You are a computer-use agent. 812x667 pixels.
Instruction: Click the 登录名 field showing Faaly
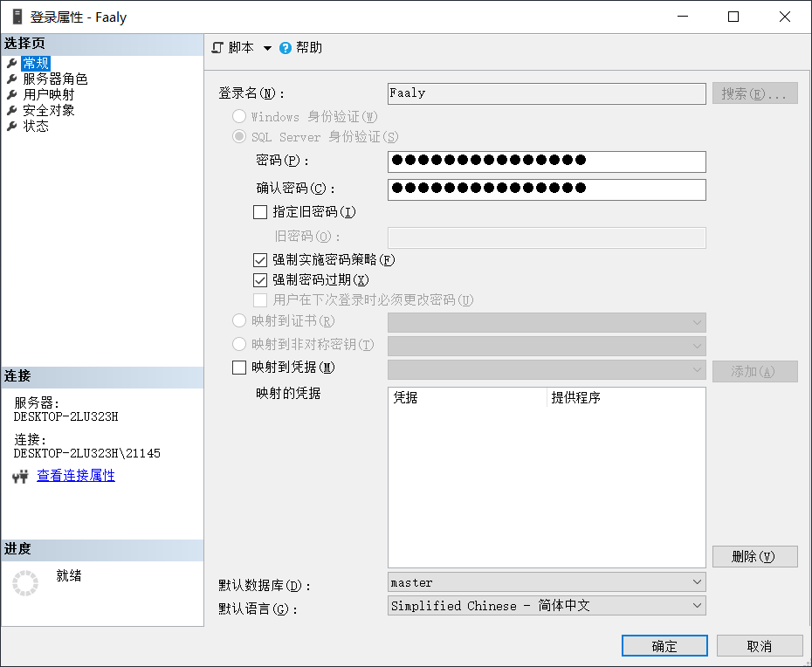click(x=547, y=93)
